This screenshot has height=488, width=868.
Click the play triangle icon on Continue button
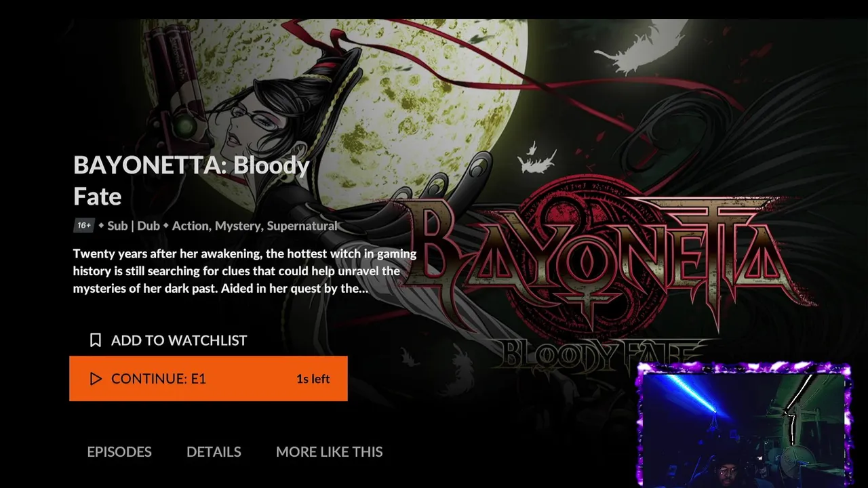(96, 379)
